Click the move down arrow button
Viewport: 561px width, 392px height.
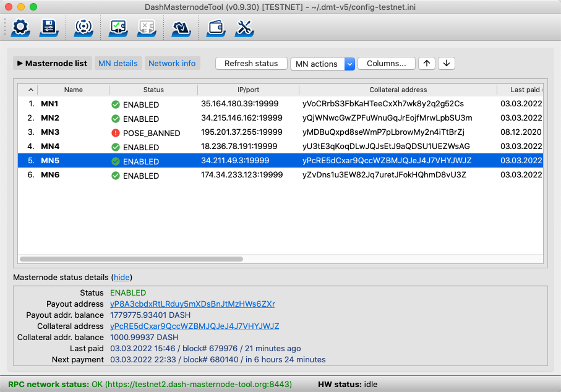(x=447, y=63)
